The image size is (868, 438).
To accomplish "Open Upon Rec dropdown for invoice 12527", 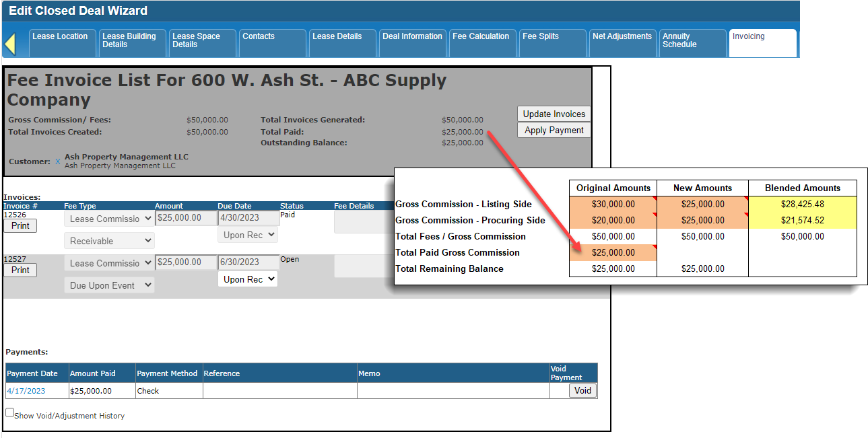I will [x=248, y=279].
